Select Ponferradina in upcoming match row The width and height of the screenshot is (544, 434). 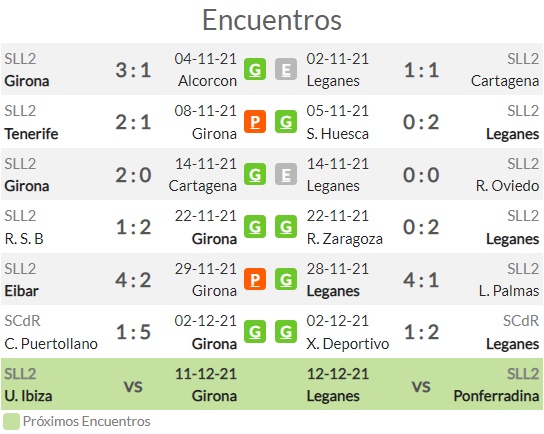496,396
